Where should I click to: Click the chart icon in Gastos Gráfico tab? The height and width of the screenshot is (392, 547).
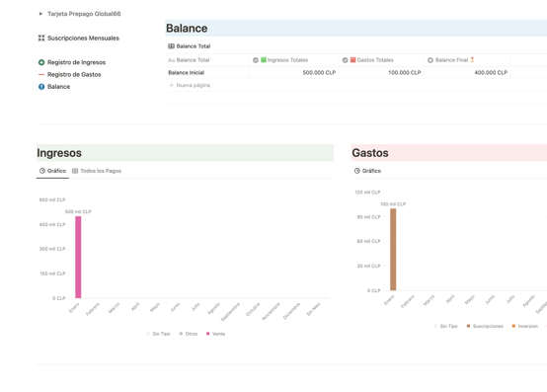(x=357, y=171)
